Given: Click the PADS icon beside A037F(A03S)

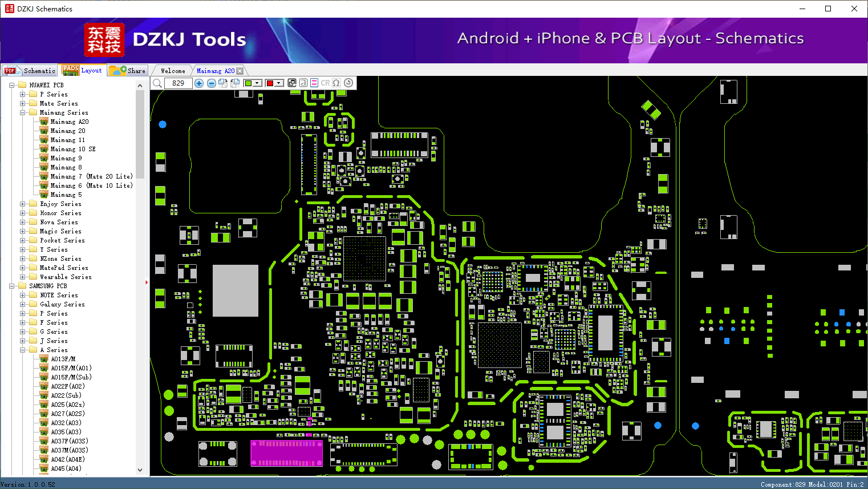Looking at the screenshot, I should [x=44, y=441].
